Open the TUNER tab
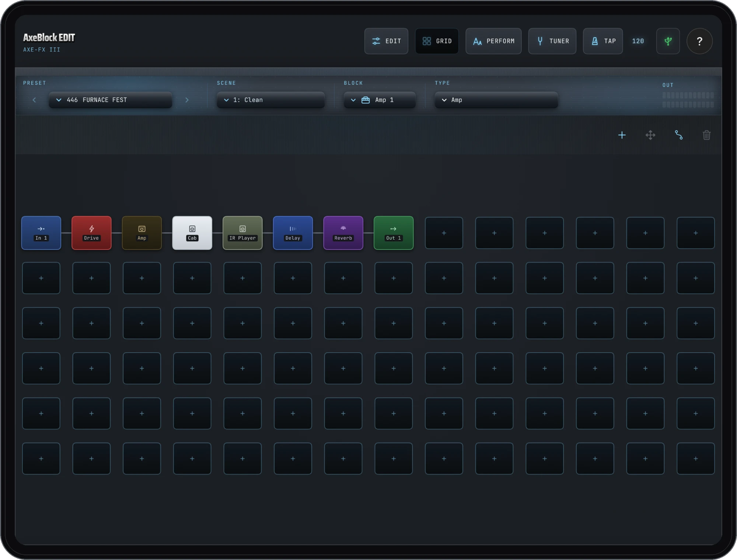This screenshot has height=560, width=737. [x=552, y=41]
